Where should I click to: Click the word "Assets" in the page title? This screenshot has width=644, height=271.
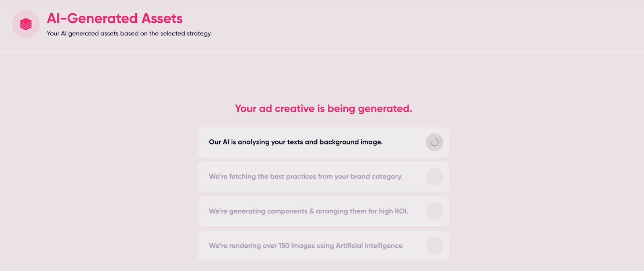pos(162,19)
